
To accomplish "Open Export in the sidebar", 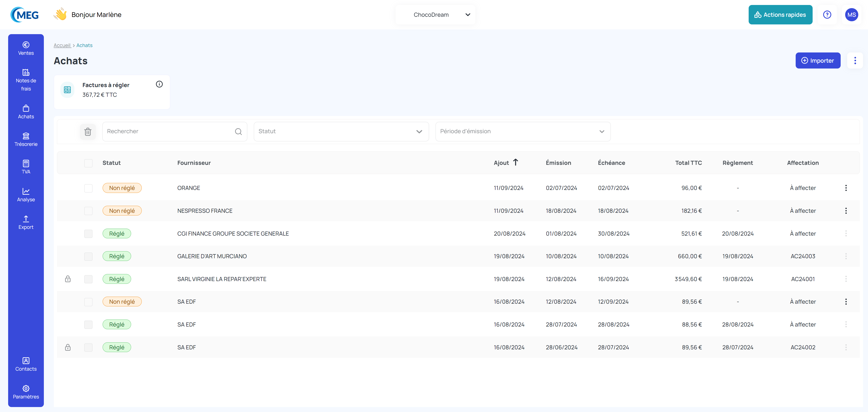I will coord(26,223).
